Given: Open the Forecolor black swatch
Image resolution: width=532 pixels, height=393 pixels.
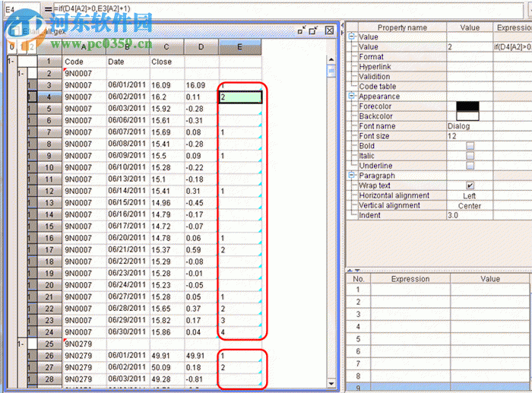Looking at the screenshot, I should pyautogui.click(x=467, y=106).
